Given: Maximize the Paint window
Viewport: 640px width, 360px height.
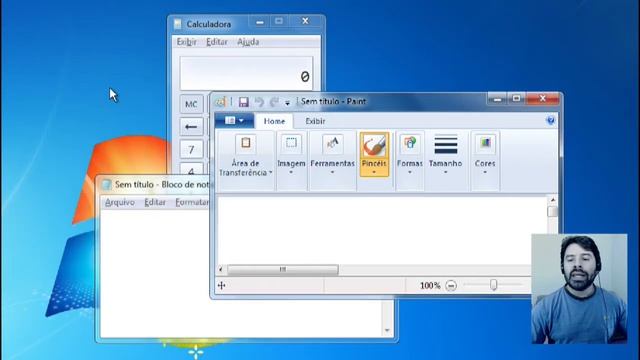Looking at the screenshot, I should click(x=516, y=98).
